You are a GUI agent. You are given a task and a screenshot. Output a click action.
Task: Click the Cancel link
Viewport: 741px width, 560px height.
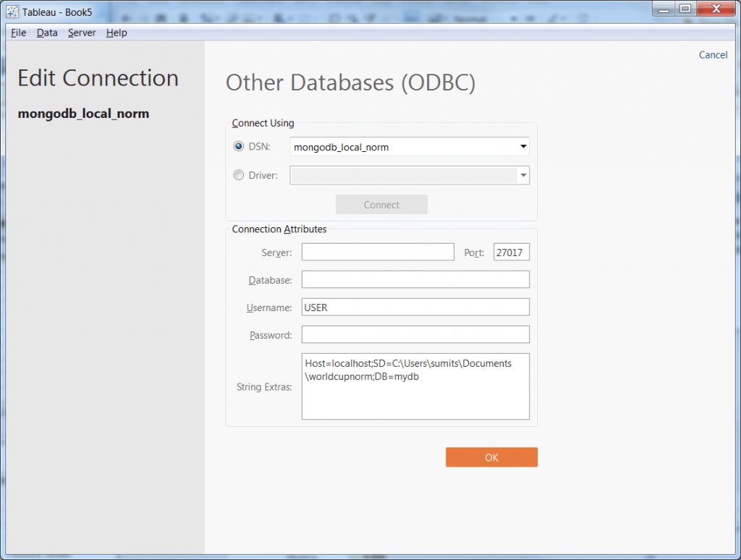coord(713,55)
